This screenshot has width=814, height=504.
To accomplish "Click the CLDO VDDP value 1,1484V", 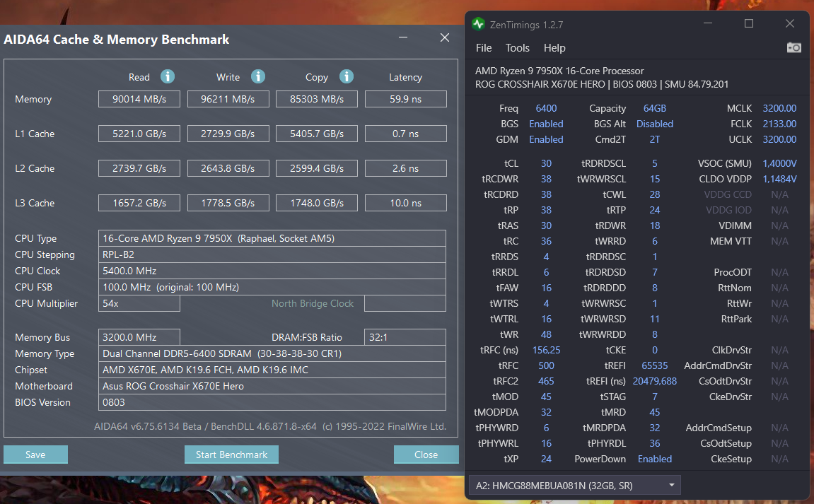I will [x=779, y=179].
